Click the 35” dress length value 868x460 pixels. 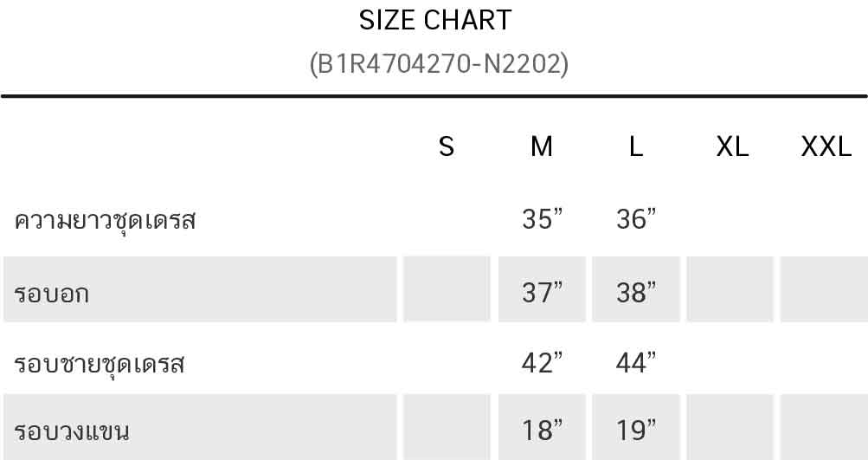542,220
